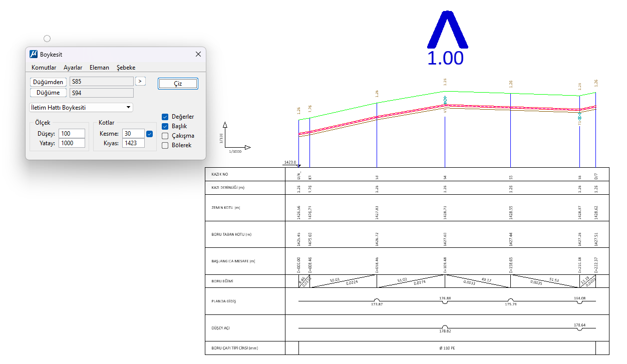Click the Kıyas value field
The image size is (627, 364).
coord(133,143)
